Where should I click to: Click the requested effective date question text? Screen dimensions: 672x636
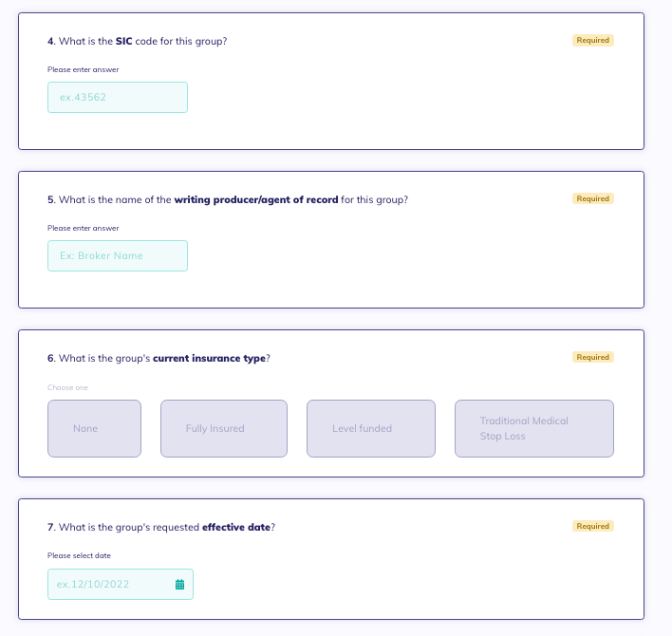[x=161, y=527]
